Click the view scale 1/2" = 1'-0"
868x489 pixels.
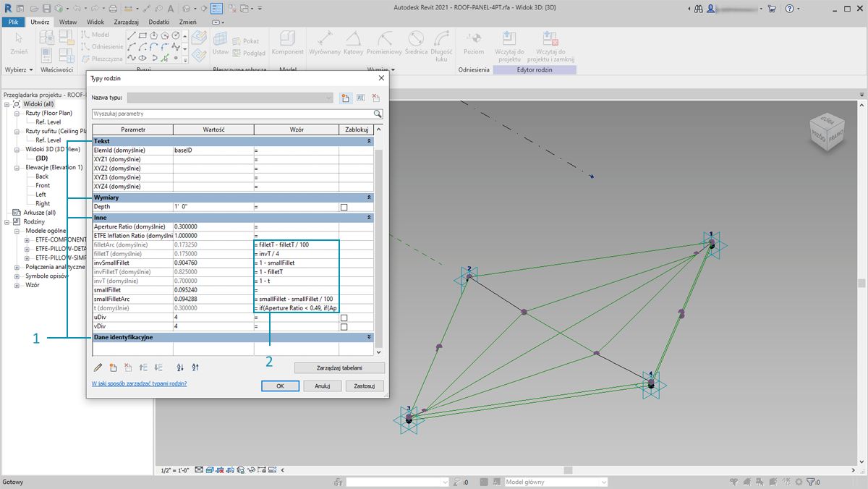[x=175, y=471]
